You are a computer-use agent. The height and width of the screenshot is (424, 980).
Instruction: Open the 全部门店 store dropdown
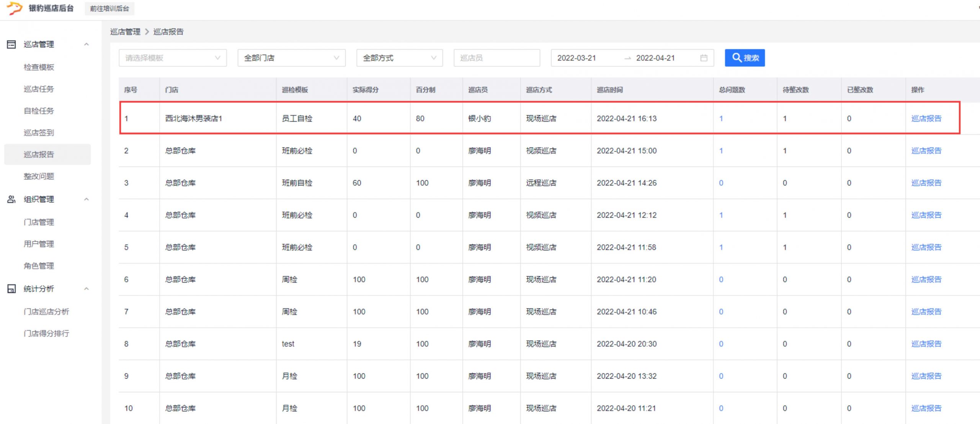(291, 58)
